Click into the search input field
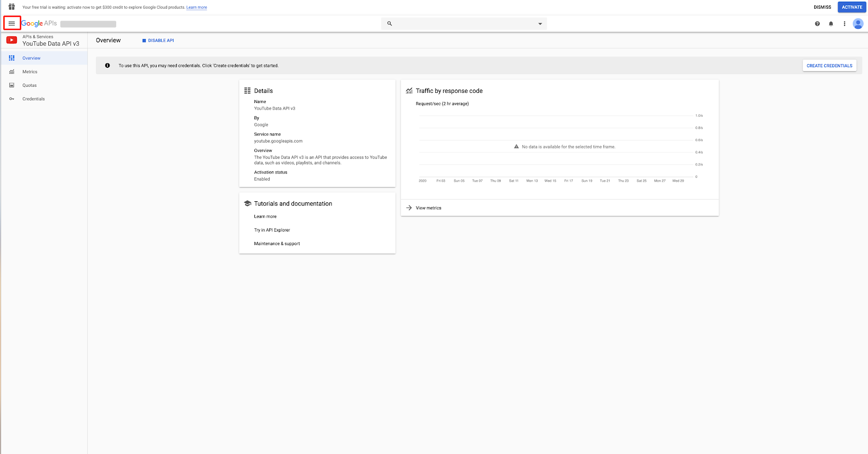 click(x=464, y=23)
